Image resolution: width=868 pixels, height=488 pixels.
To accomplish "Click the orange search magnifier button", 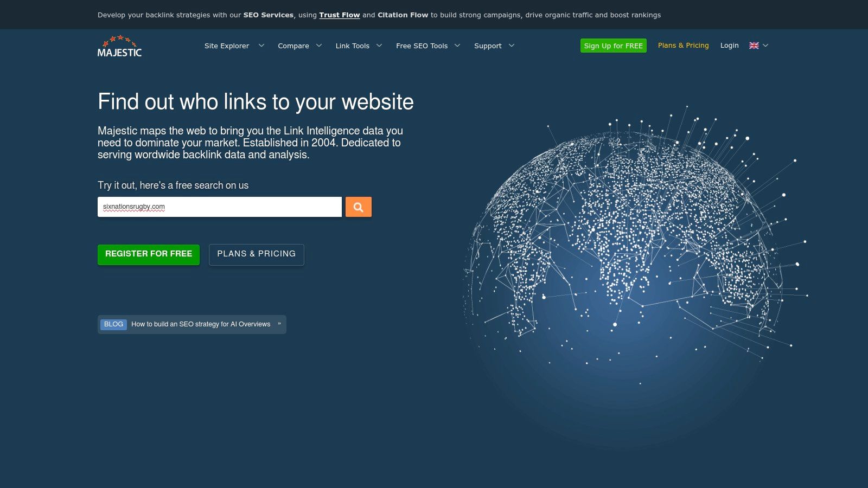I will (359, 207).
